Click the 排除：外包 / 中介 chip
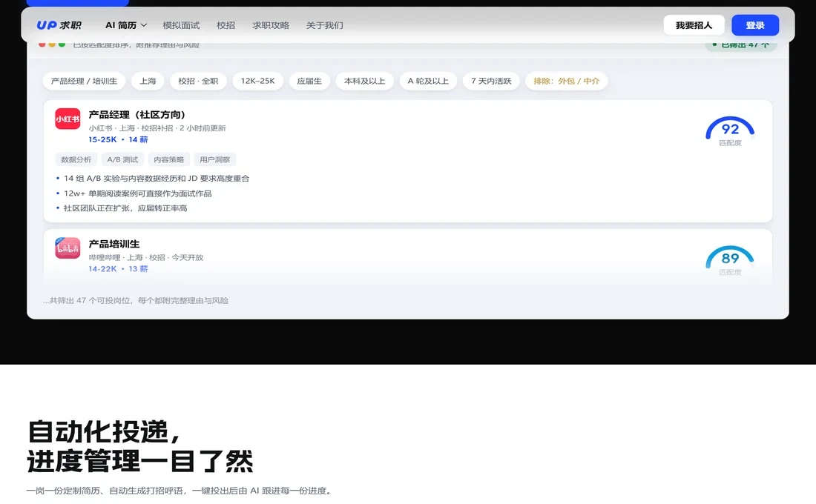 566,81
